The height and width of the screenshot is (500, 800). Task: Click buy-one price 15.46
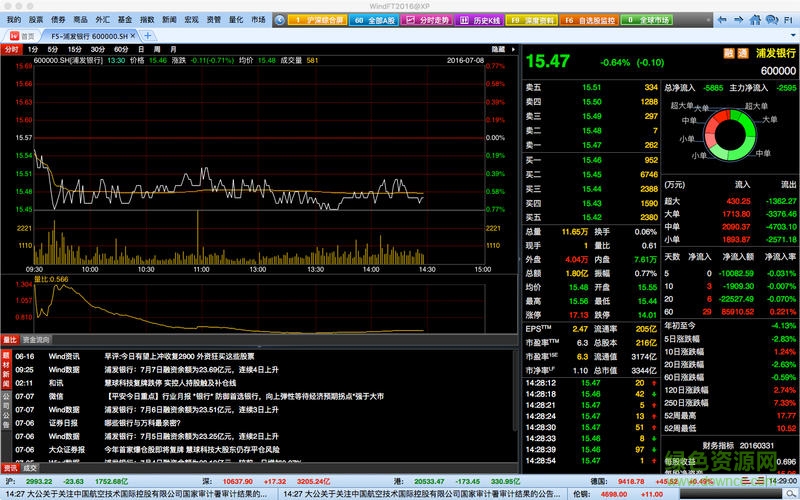pyautogui.click(x=592, y=160)
